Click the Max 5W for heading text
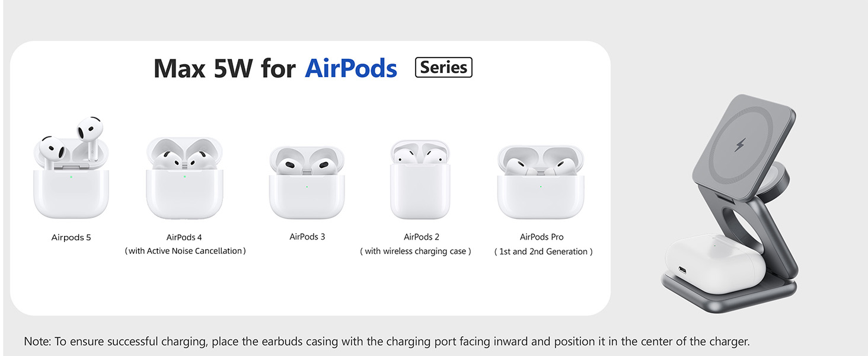Screen dimensions: 868x356 [225, 69]
